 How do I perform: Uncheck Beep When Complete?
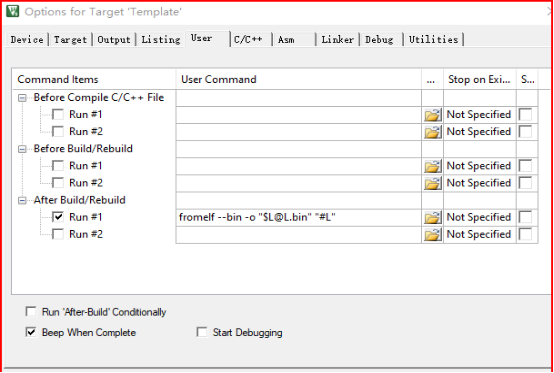click(x=31, y=332)
